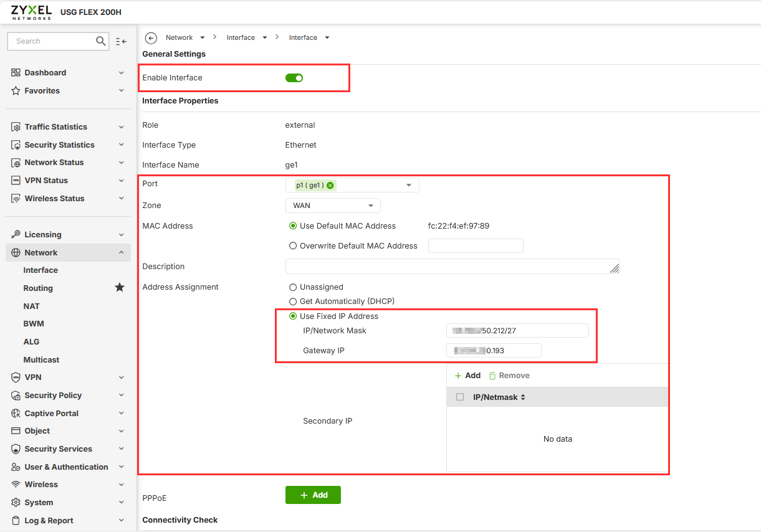Click the Gateway IP input field
761x532 pixels.
(494, 351)
